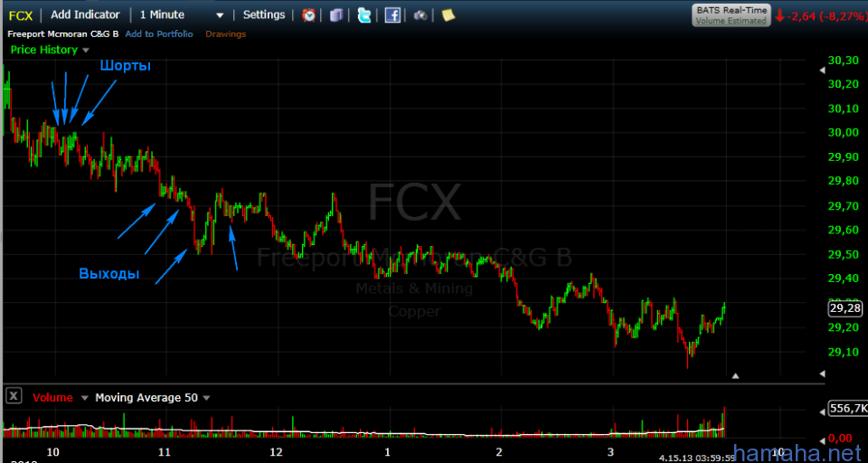The image size is (868, 463).
Task: Open the yellow sticky note icon
Action: 448,15
